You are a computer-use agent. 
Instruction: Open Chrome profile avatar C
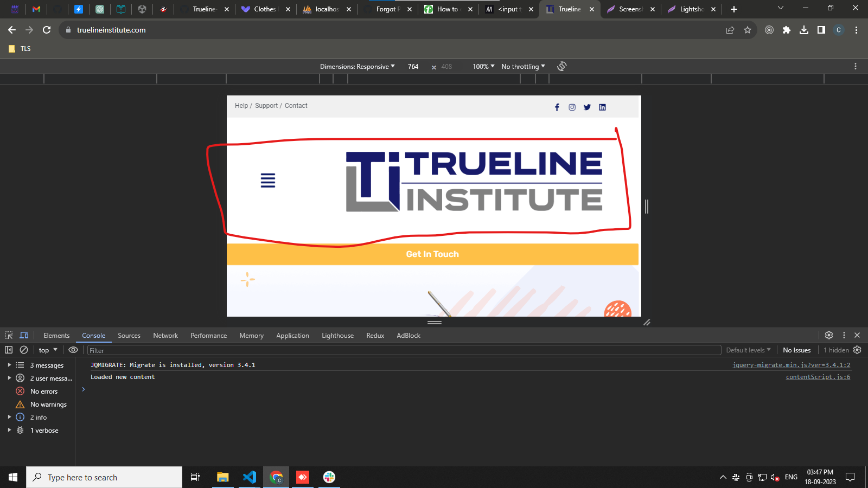pyautogui.click(x=839, y=30)
